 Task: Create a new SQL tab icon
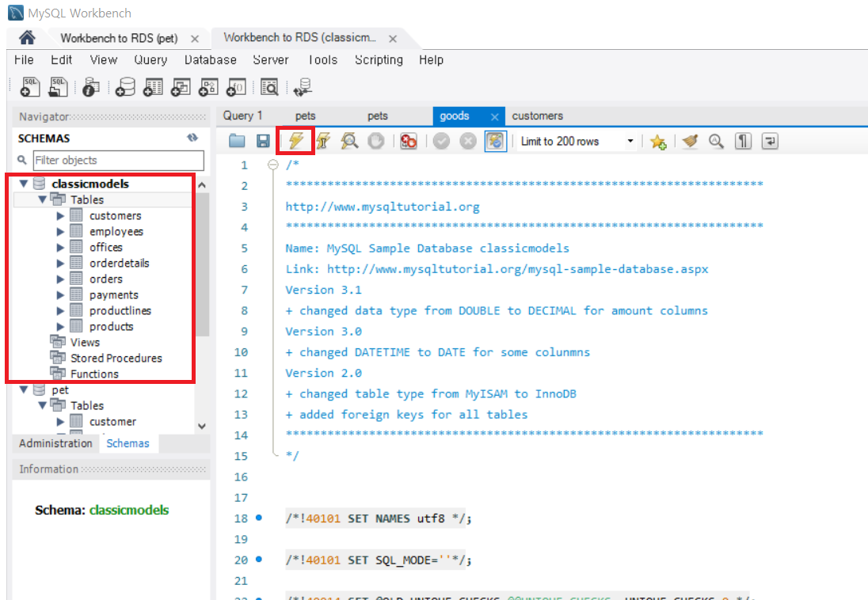(30, 87)
